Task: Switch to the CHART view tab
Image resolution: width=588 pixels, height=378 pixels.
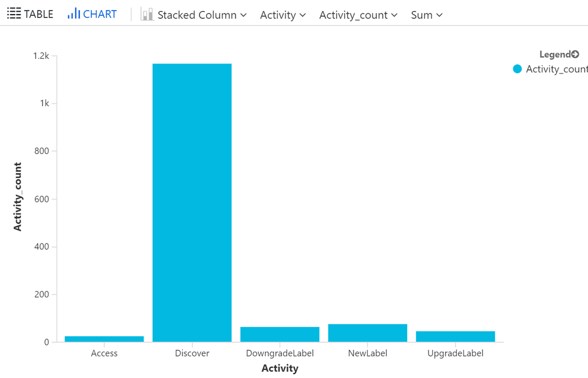Action: [92, 14]
